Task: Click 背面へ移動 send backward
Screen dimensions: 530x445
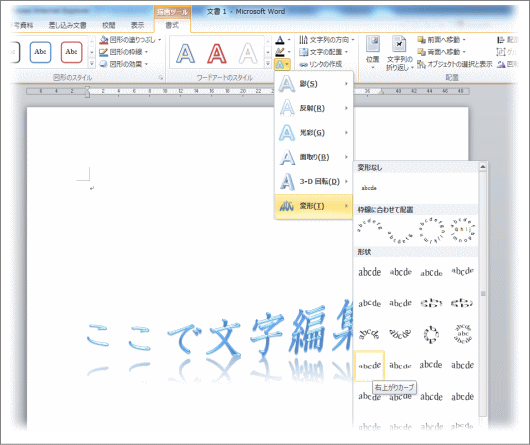Action: pyautogui.click(x=441, y=52)
